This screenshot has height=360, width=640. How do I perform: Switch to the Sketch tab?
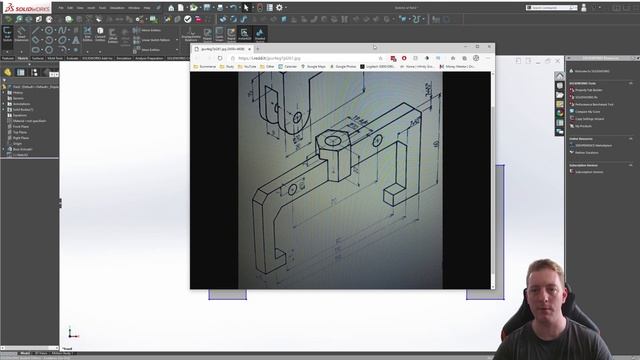[23, 58]
